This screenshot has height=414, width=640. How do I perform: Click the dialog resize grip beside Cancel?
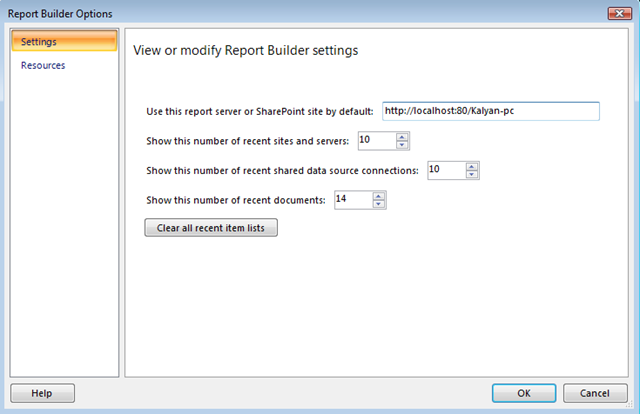[x=630, y=404]
